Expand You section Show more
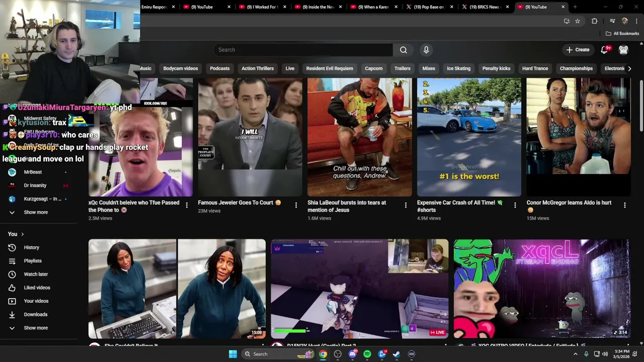 pos(36,328)
